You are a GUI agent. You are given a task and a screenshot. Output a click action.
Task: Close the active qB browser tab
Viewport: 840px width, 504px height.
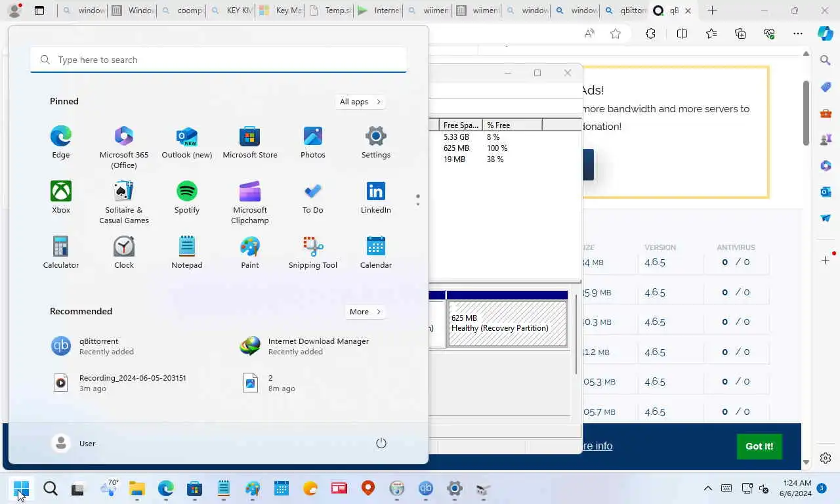[x=688, y=10]
